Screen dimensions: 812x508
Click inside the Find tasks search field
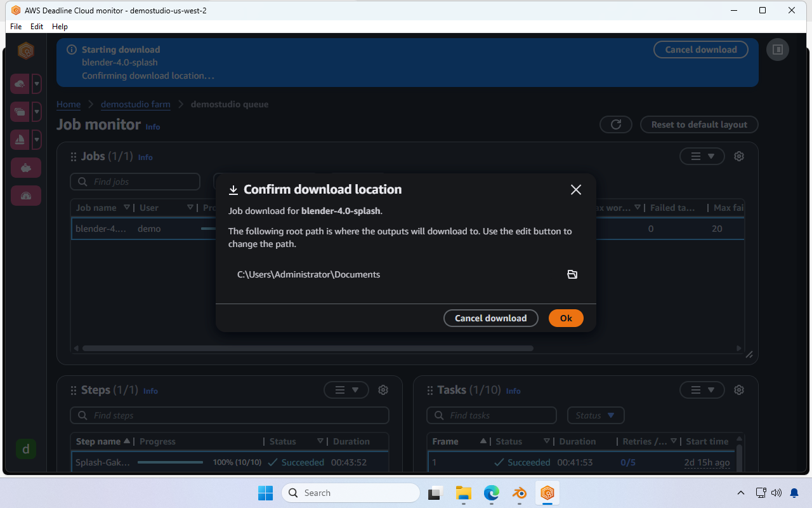492,415
